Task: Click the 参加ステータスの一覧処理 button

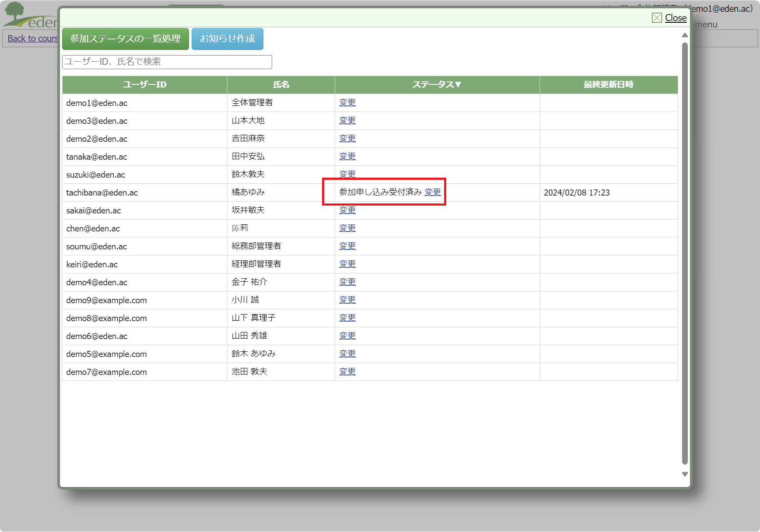Action: pyautogui.click(x=126, y=39)
